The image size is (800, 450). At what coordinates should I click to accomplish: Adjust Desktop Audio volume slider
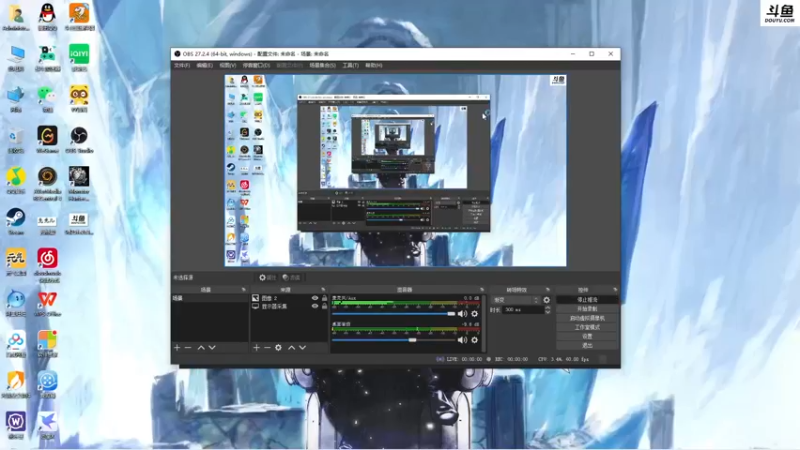coord(393,340)
